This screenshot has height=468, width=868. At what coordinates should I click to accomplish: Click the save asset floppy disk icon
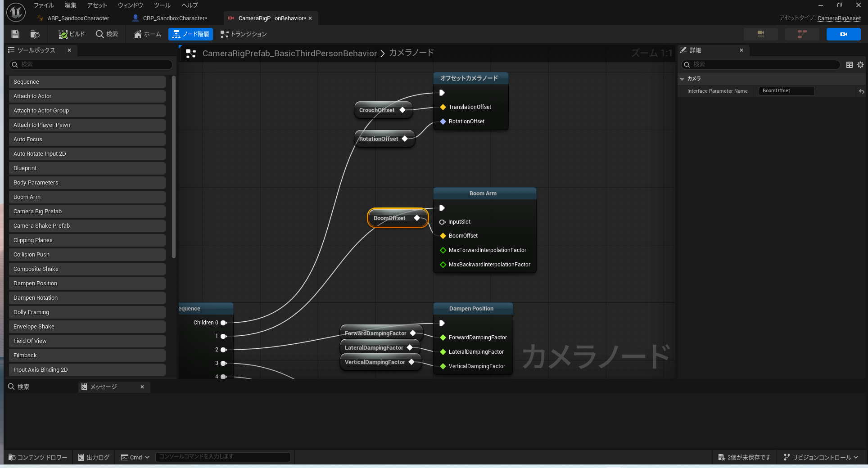15,34
